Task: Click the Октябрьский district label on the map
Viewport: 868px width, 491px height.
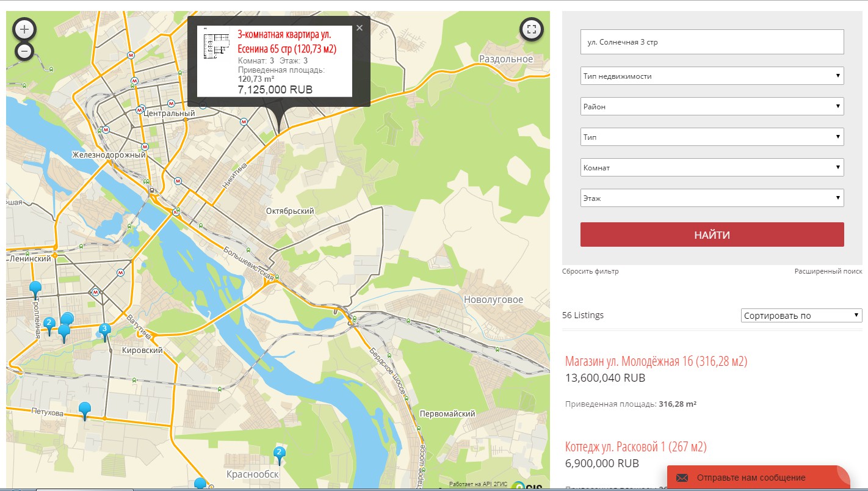Action: point(290,211)
